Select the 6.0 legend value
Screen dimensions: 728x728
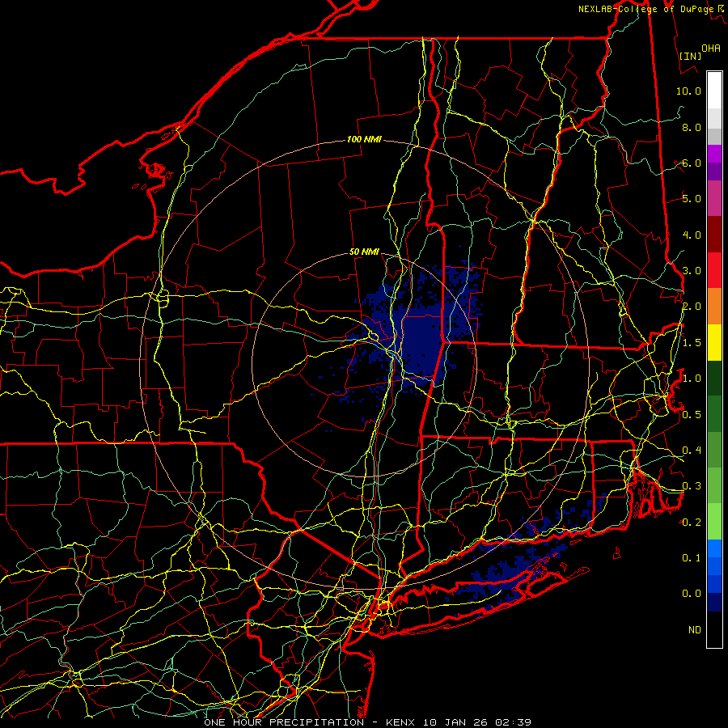point(692,163)
